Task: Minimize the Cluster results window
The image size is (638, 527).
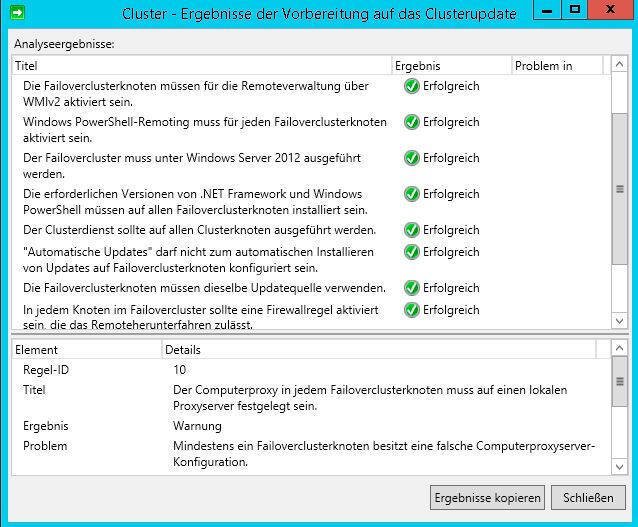Action: pyautogui.click(x=547, y=10)
